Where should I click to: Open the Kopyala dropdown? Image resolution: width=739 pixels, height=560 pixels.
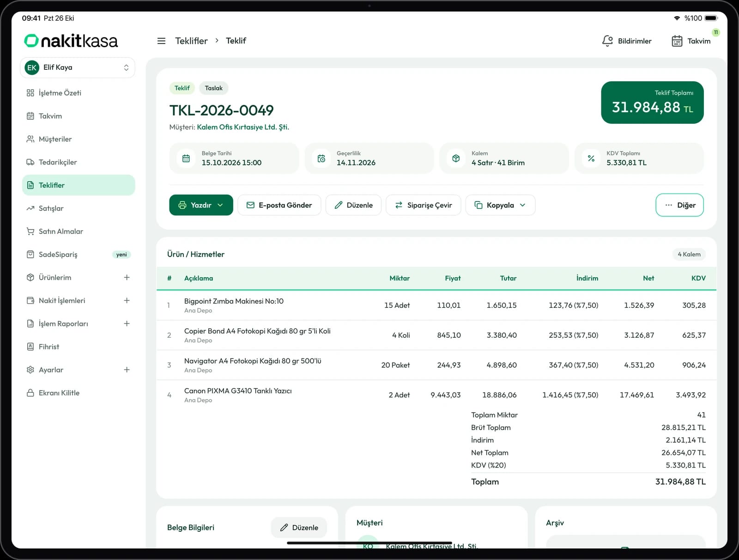tap(500, 205)
